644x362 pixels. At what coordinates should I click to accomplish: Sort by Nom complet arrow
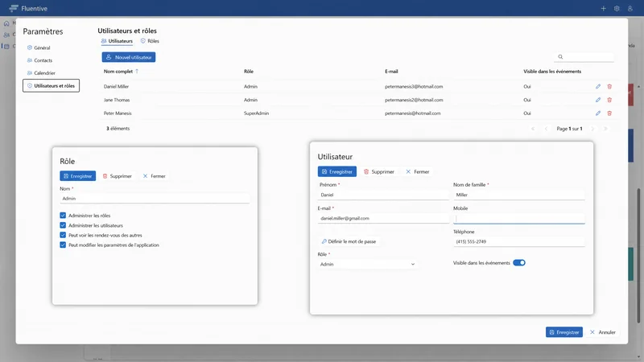click(137, 72)
